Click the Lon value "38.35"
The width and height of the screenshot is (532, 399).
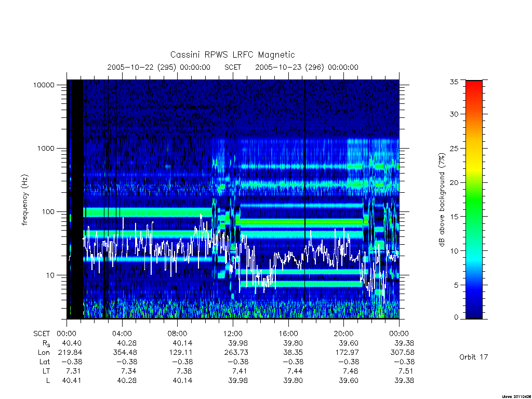(294, 353)
